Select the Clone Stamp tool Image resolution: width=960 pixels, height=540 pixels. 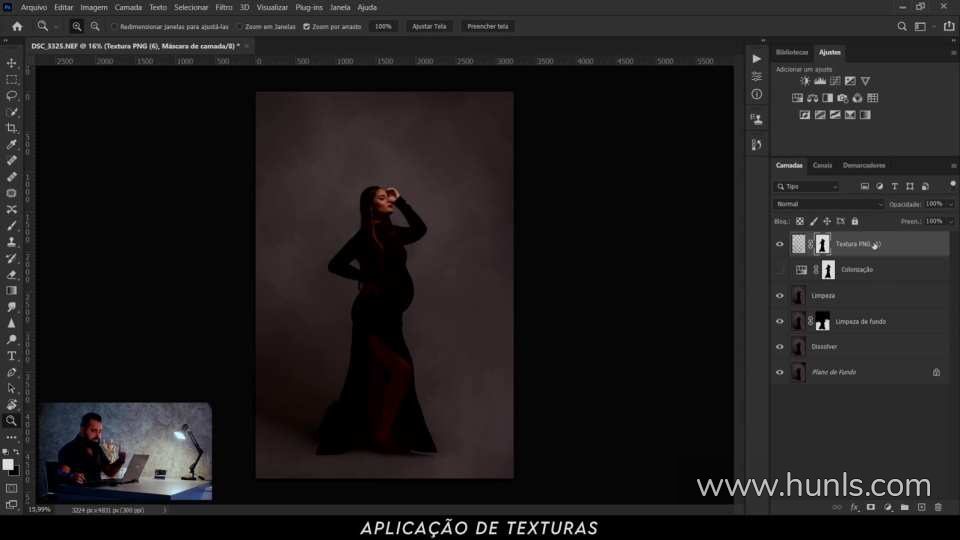pos(12,242)
